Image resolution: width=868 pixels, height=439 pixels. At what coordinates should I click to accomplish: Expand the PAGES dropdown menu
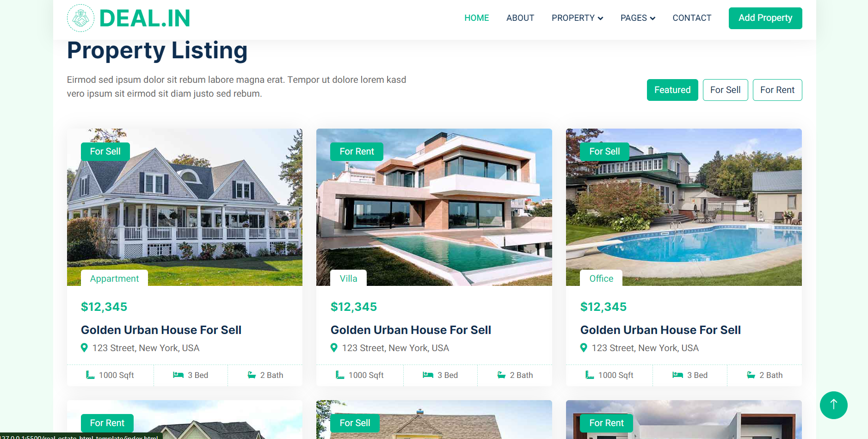(x=638, y=18)
